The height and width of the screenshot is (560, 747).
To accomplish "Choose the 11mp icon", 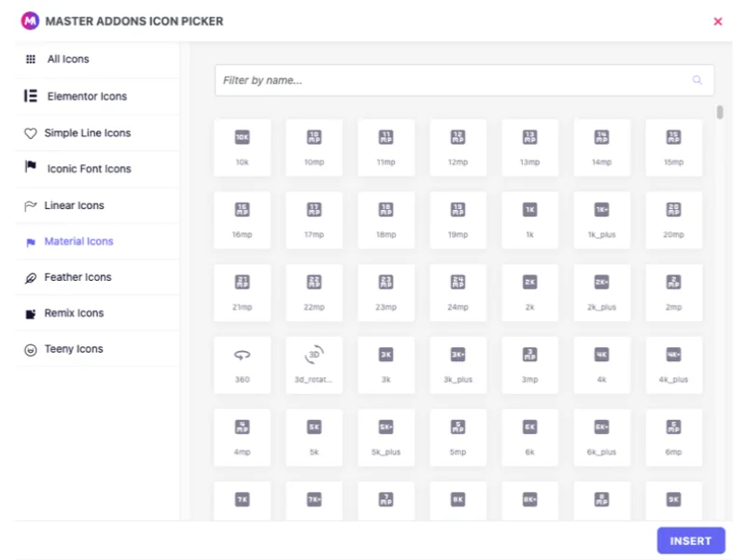I will [386, 147].
